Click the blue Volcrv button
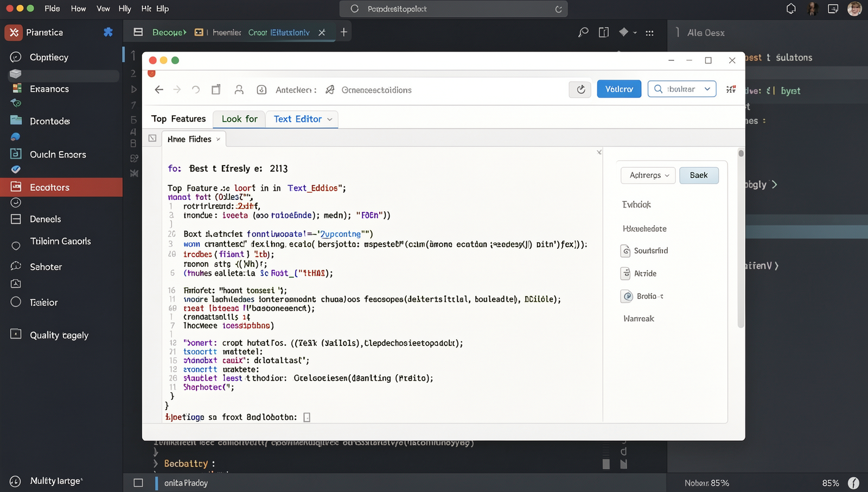 (619, 89)
